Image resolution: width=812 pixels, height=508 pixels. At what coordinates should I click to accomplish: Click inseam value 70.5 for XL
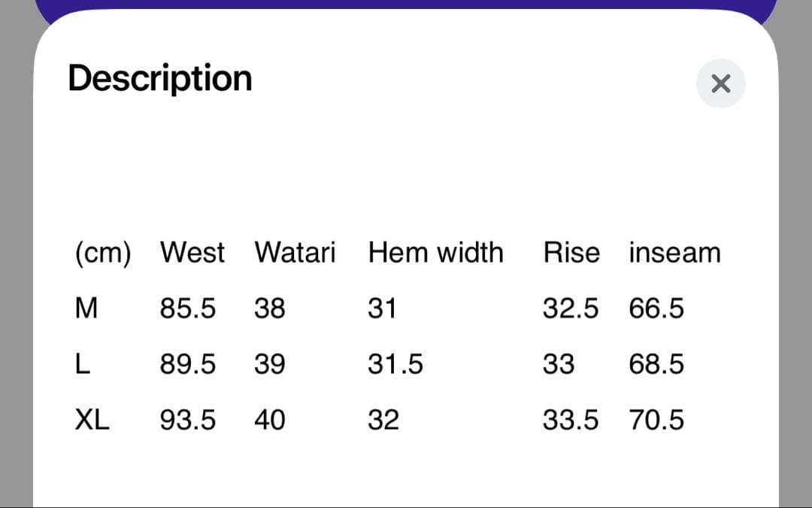click(x=656, y=420)
